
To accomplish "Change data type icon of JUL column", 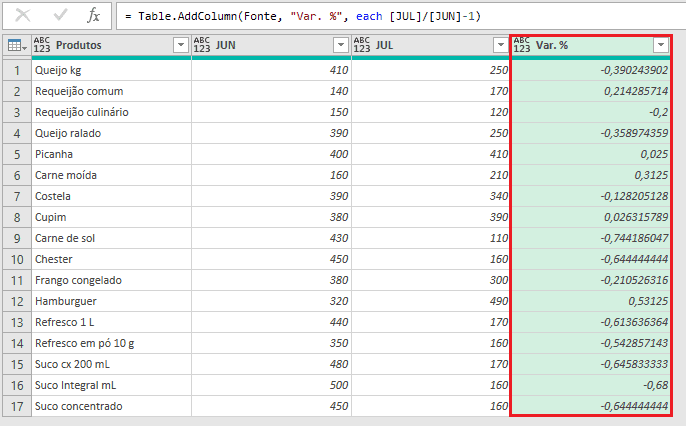I will click(x=362, y=45).
